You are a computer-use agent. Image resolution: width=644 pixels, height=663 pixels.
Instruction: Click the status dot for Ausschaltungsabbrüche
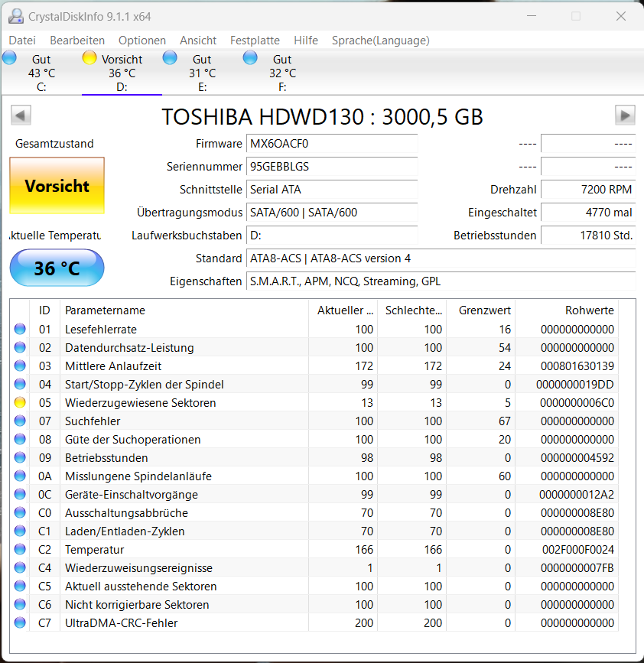pos(20,512)
